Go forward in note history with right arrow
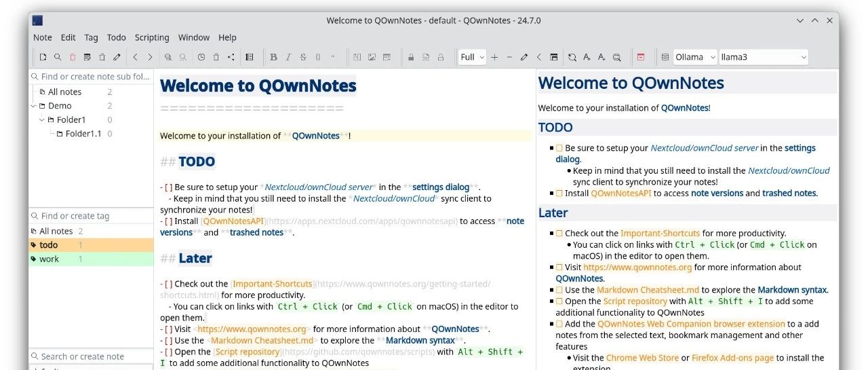Image resolution: width=868 pixels, height=370 pixels. point(150,57)
